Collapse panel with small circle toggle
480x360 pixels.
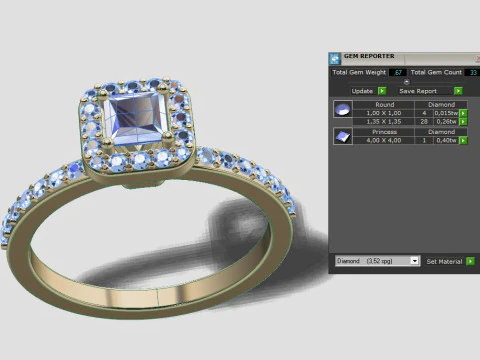406,82
